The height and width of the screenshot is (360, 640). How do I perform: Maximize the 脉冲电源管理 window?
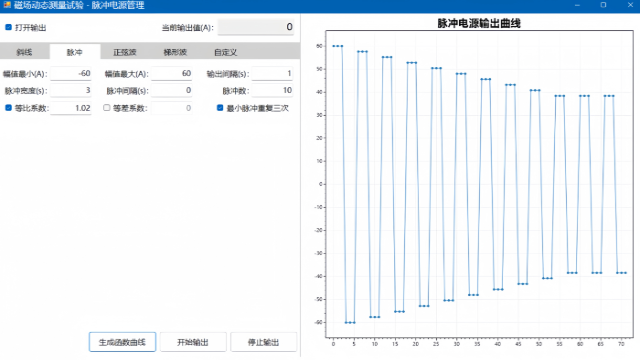tap(603, 5)
